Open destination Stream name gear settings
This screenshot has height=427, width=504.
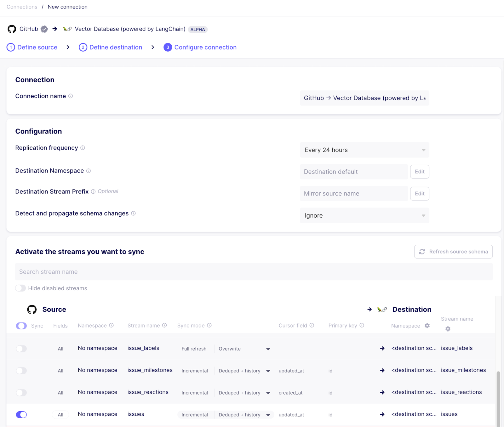(x=448, y=329)
